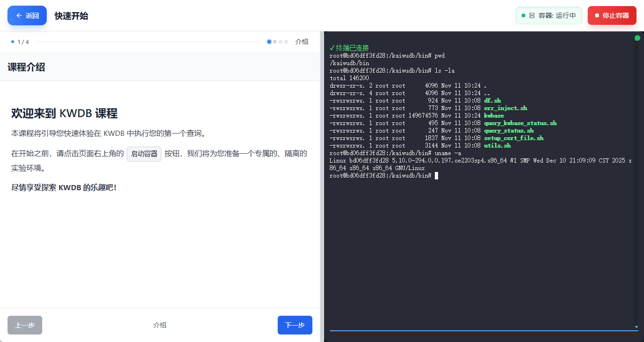Click the green connection indicator atop the terminal
The height and width of the screenshot is (342, 644).
[637, 38]
